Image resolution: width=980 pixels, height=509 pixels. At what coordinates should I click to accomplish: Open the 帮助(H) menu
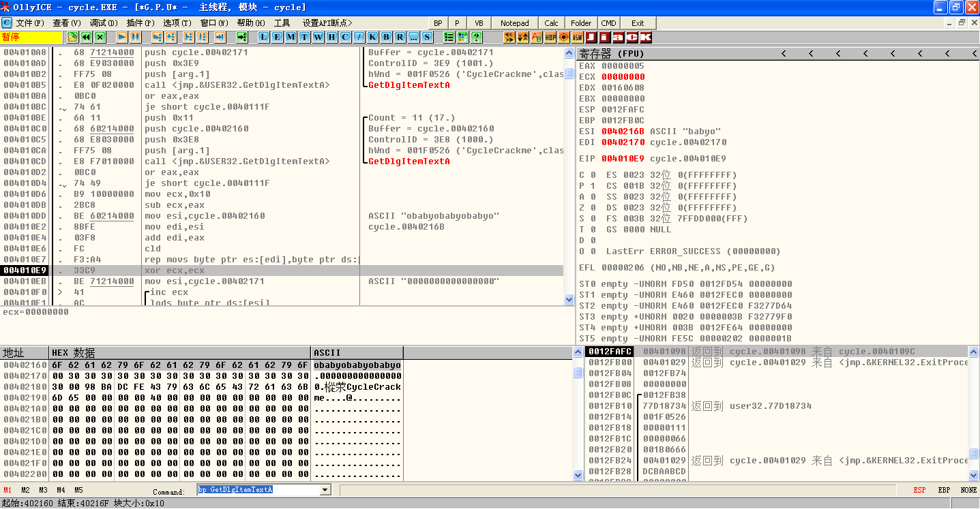point(251,23)
